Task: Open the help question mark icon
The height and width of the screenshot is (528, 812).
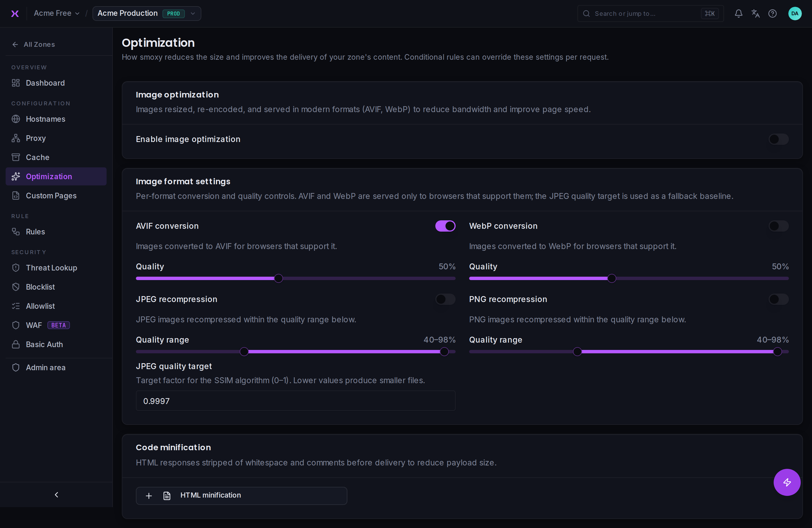Action: coord(773,14)
